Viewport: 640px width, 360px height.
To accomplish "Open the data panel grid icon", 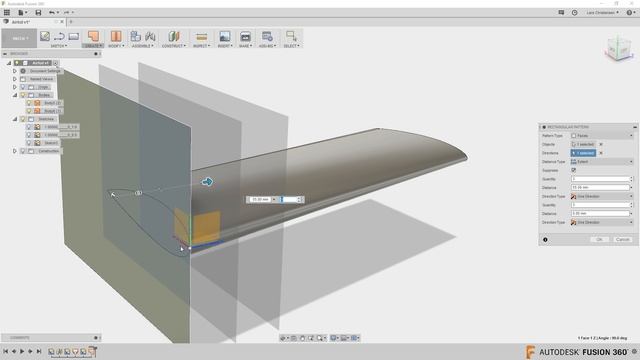I will pyautogui.click(x=7, y=13).
